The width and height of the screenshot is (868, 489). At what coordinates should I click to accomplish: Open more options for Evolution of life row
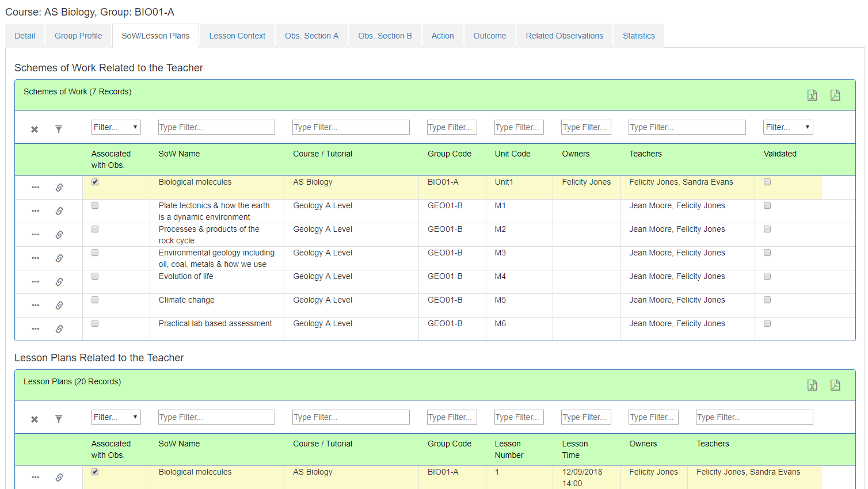(x=36, y=282)
